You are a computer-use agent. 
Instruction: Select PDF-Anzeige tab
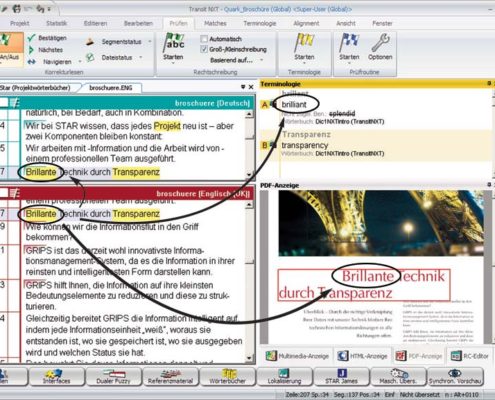click(x=419, y=356)
